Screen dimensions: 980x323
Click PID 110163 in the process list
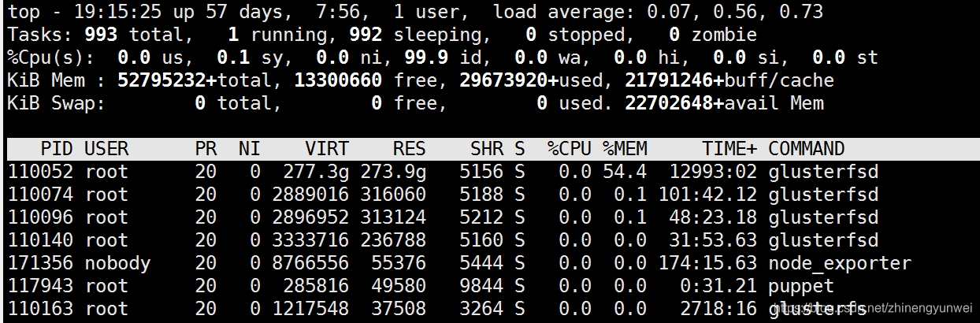coord(39,309)
